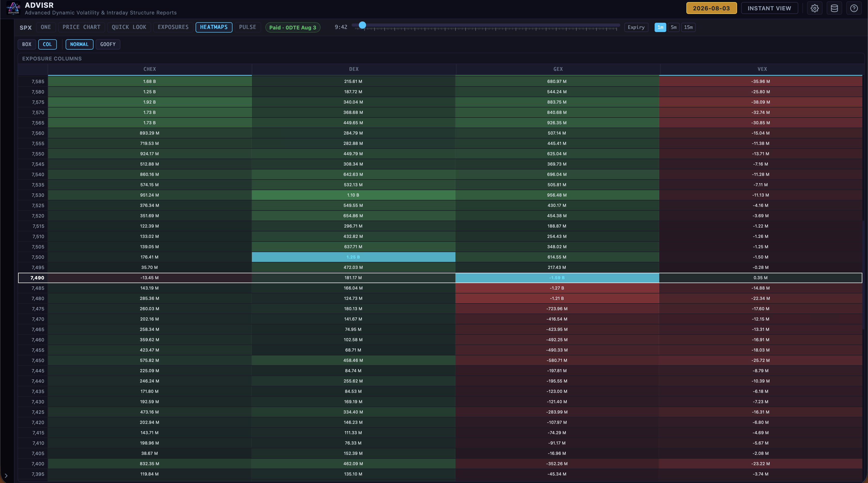Click the ADVISR logo
Screen dimensions: 868x483
[x=13, y=8]
